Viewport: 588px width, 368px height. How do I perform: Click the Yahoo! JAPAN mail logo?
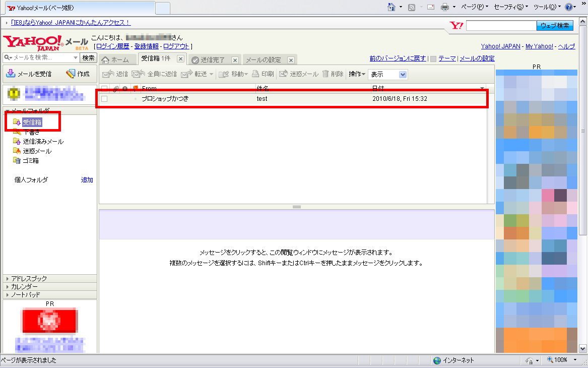coord(45,43)
